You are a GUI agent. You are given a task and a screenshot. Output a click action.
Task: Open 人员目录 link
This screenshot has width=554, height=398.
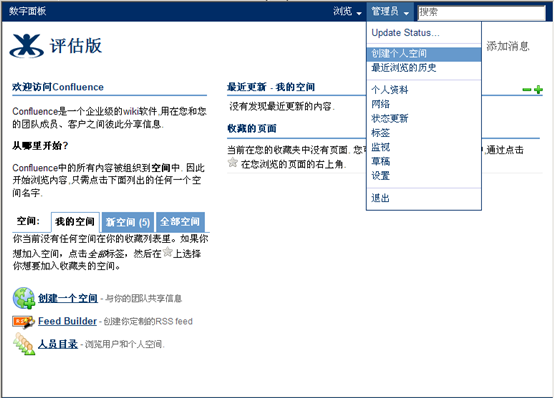pyautogui.click(x=58, y=344)
